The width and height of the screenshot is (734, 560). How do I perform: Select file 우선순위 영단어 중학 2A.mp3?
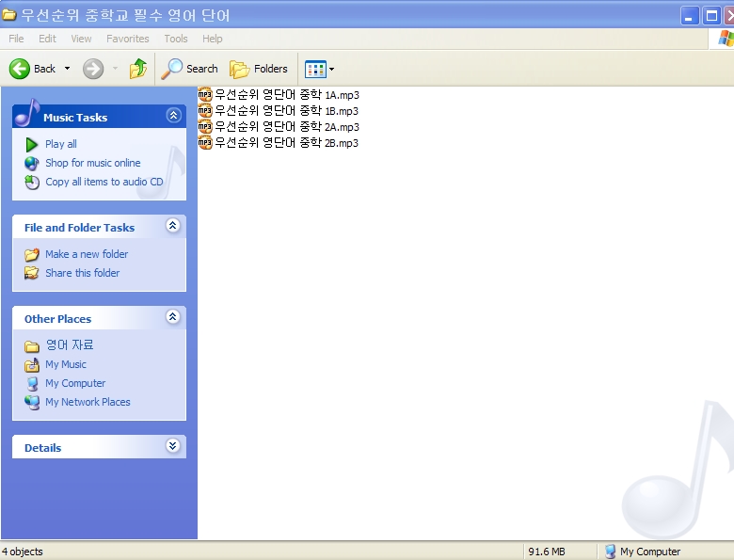click(287, 126)
